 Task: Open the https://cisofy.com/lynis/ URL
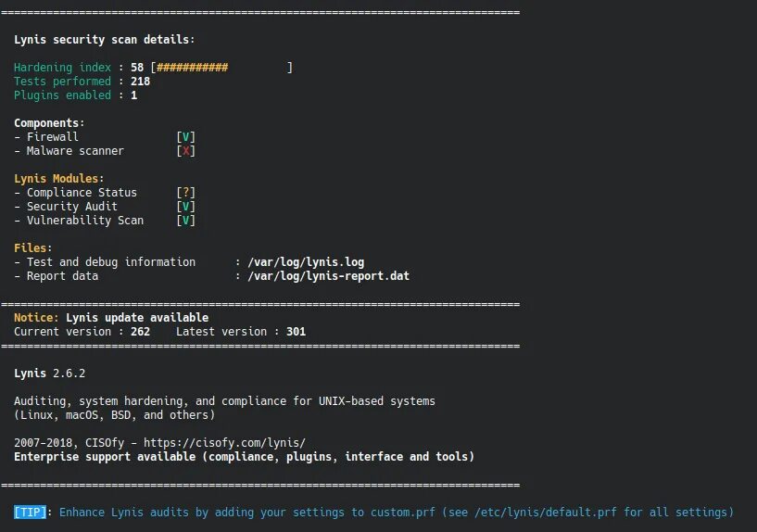(224, 443)
